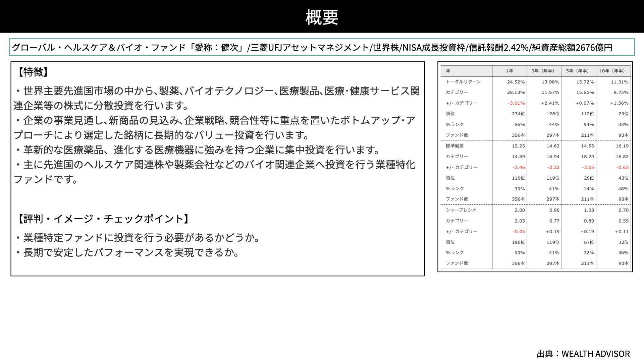Click category Sharpe value 2.05

(x=520, y=221)
